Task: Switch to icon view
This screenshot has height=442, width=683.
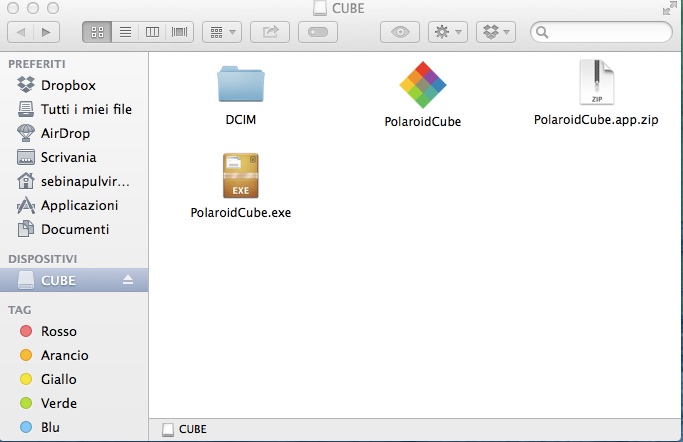Action: [x=98, y=32]
